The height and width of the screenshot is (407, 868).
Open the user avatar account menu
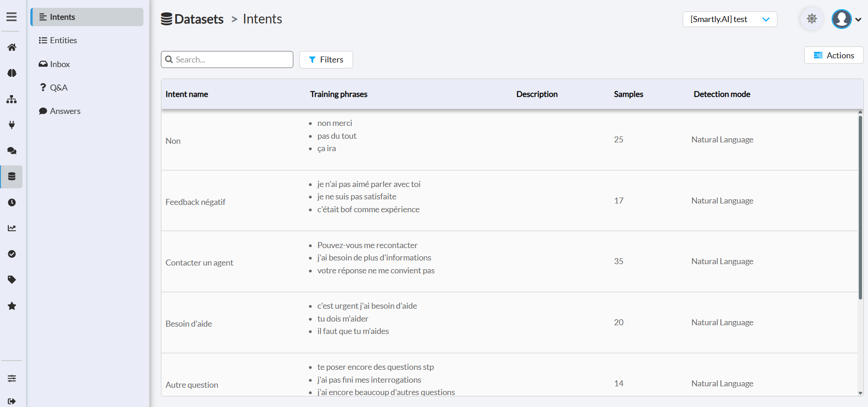(x=846, y=19)
